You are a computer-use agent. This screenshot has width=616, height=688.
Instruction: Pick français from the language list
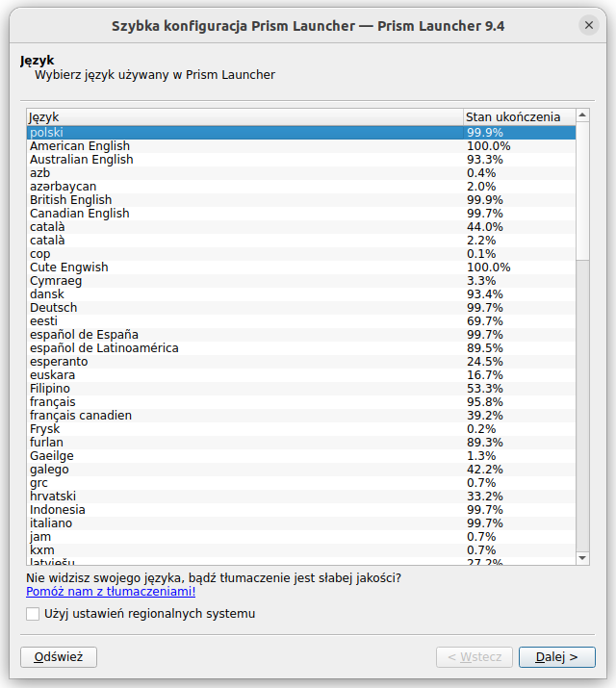(x=53, y=402)
